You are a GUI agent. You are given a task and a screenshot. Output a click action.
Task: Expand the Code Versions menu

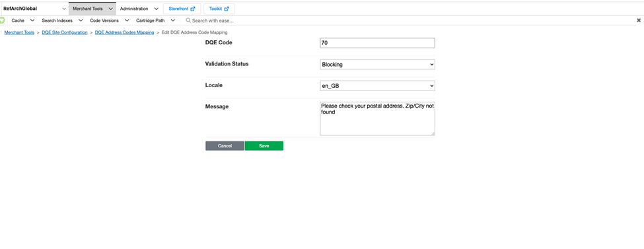(x=109, y=20)
